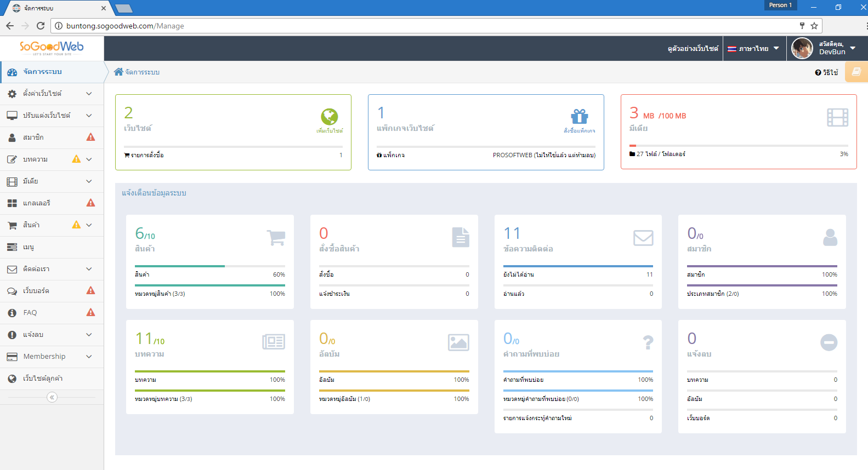
Task: Click สินค้า 60% progress bar
Action: (210, 266)
